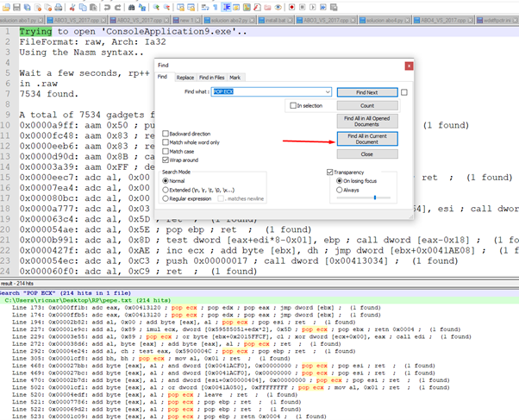Image resolution: width=519 pixels, height=420 pixels.
Task: Choose transparency On losing focus
Action: point(339,181)
